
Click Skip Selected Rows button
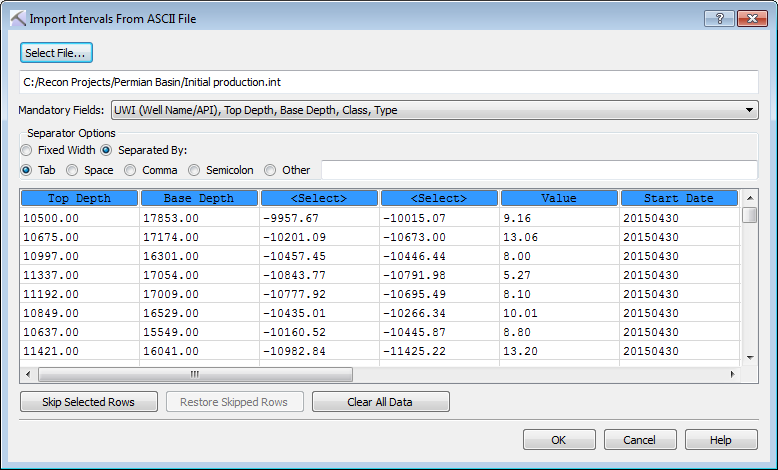point(91,402)
